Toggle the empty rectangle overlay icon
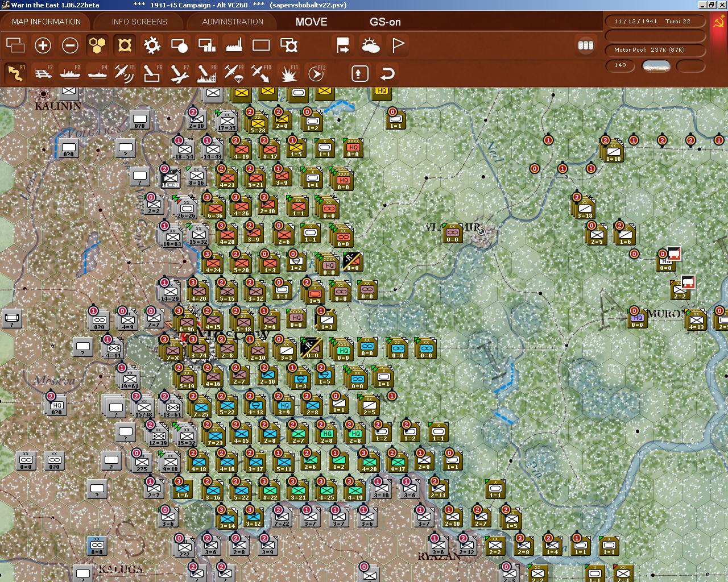Screen dimensions: 728x582 coord(261,45)
